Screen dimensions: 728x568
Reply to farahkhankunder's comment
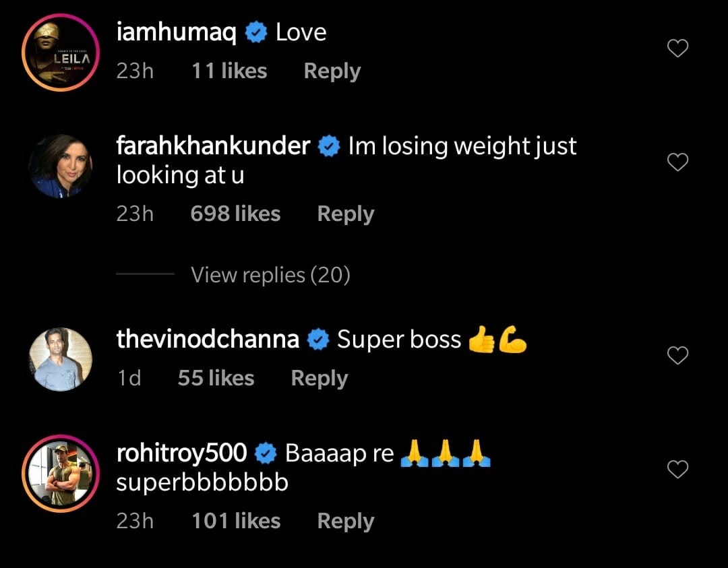point(345,214)
